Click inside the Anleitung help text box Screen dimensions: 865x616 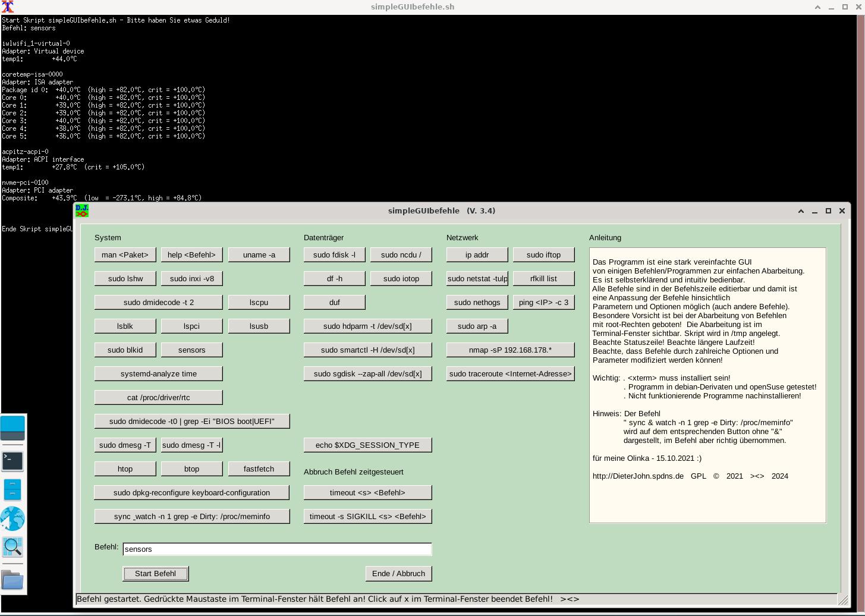coord(707,385)
